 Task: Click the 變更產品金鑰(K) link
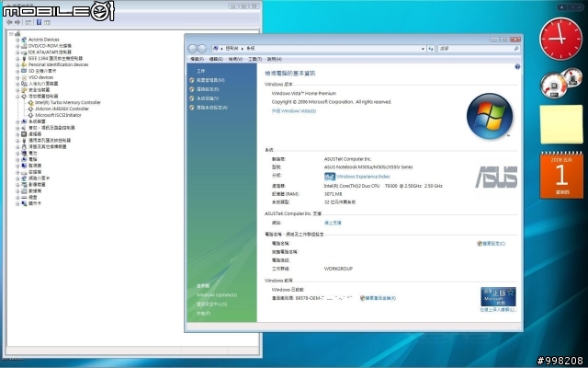coord(380,298)
